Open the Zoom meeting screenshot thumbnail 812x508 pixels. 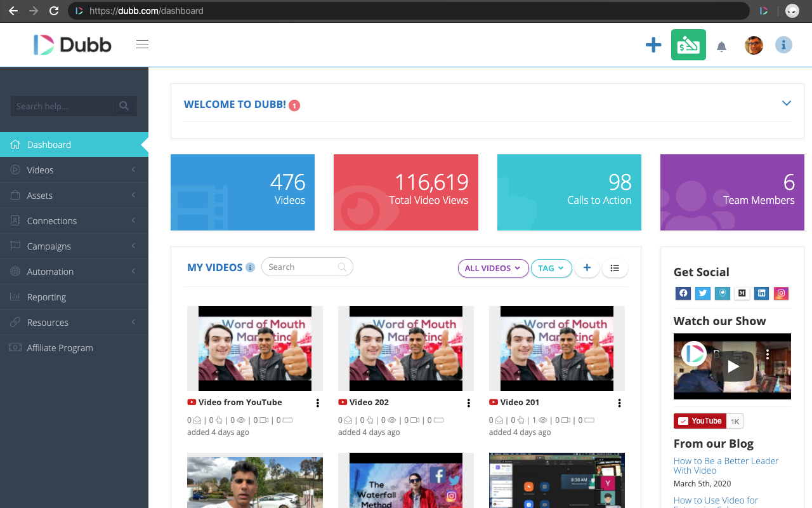click(x=557, y=480)
